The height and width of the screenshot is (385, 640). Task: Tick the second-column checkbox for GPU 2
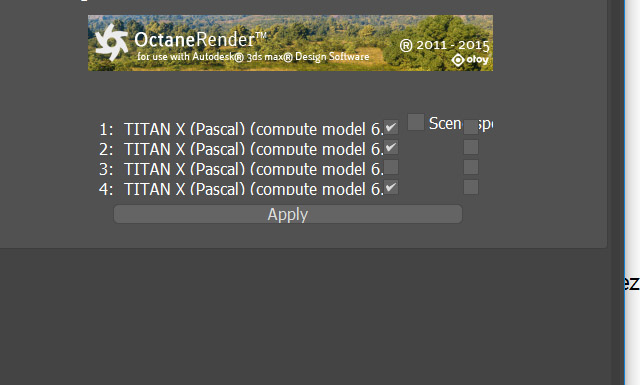pyautogui.click(x=471, y=147)
